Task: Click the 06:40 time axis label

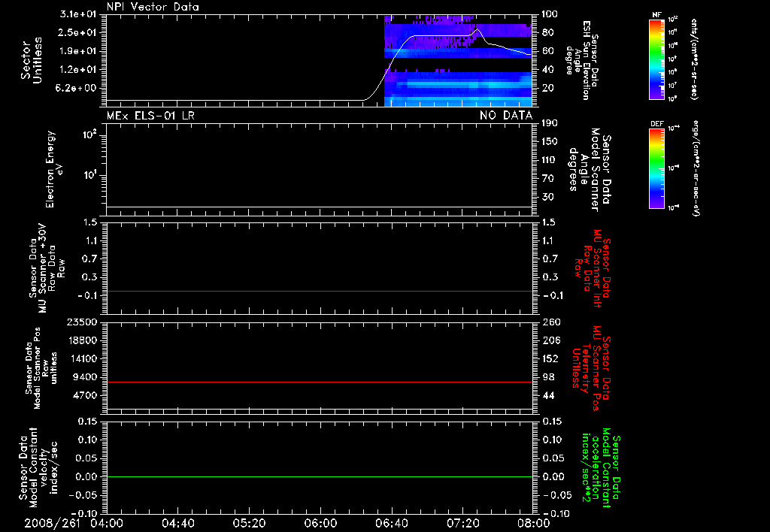Action: [391, 523]
